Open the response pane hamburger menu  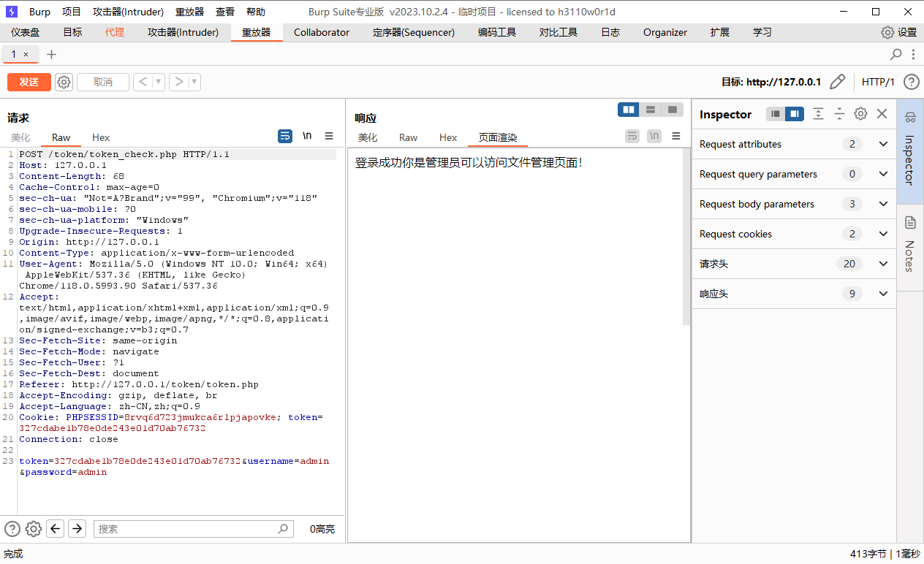[x=676, y=136]
